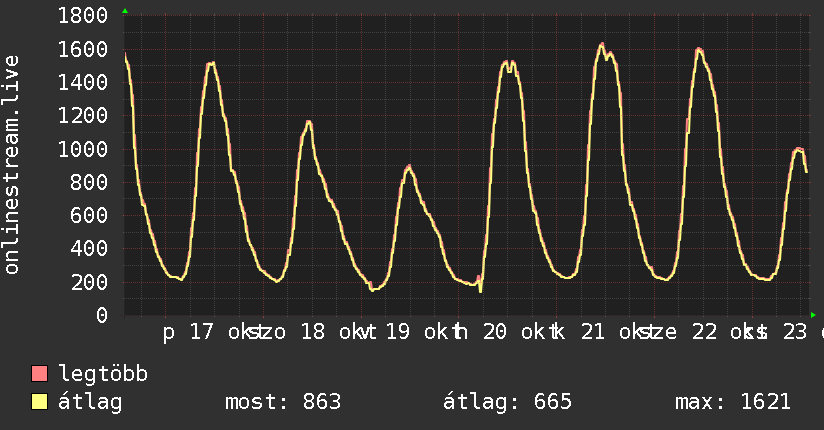824x430 pixels.
Task: Click the átlag legend label
Action: point(90,402)
